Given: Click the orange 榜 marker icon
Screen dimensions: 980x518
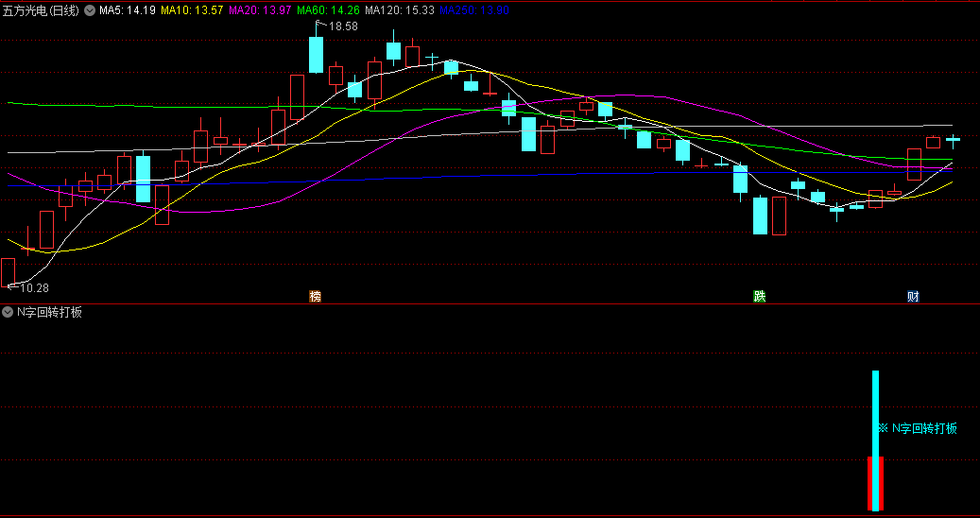Looking at the screenshot, I should tap(316, 297).
